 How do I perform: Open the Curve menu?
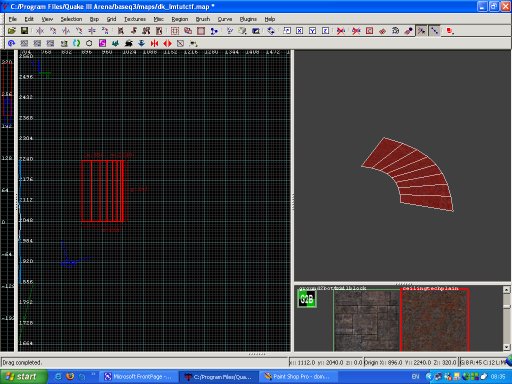click(225, 19)
